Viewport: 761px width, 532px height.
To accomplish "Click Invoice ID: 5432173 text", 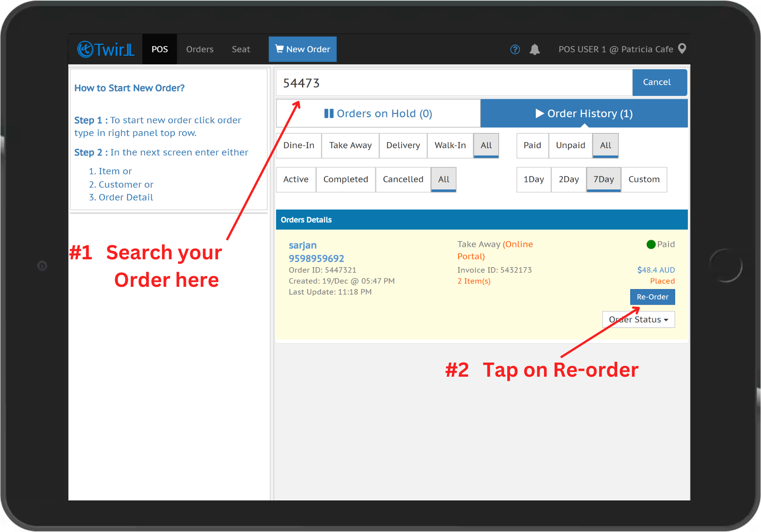I will click(x=495, y=270).
